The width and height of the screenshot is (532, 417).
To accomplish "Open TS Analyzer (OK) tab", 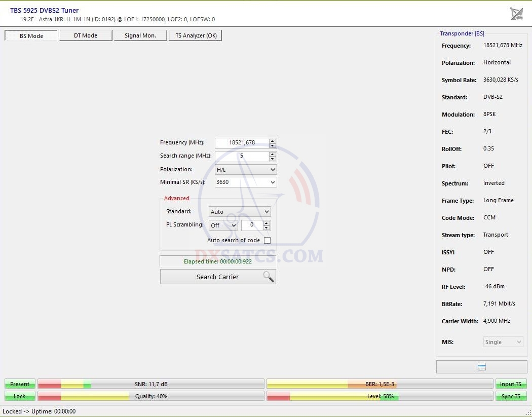I will pyautogui.click(x=196, y=35).
